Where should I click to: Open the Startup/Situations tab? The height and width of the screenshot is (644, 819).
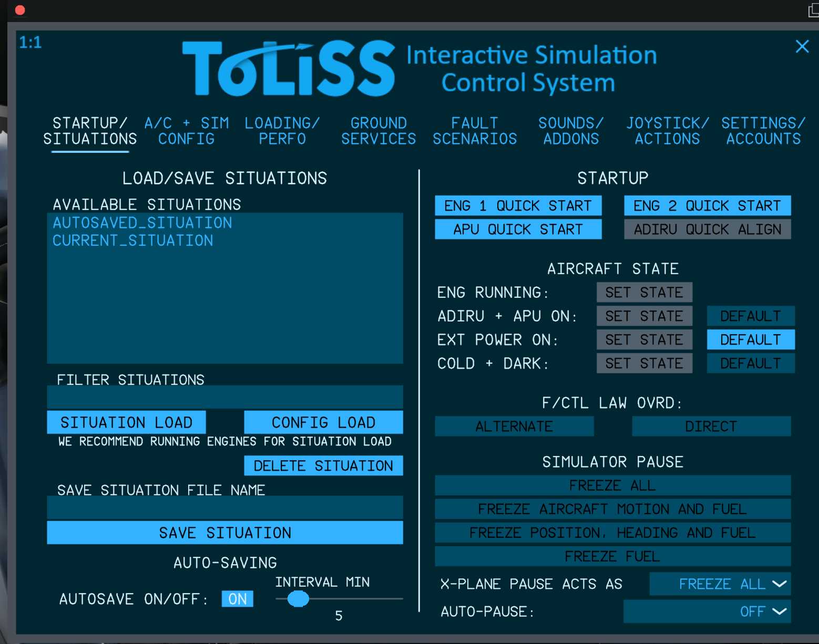90,131
